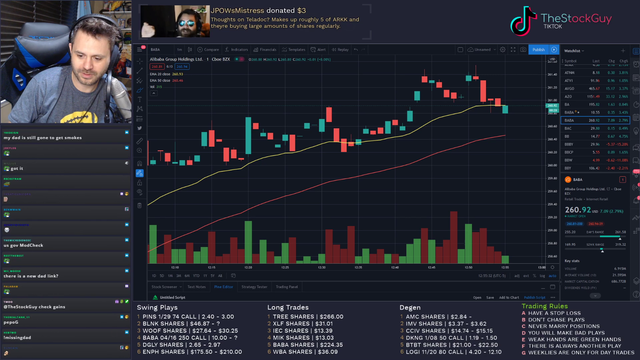Open the 1m interval selector
Image resolution: width=640 pixels, height=360 pixels.
[179, 49]
